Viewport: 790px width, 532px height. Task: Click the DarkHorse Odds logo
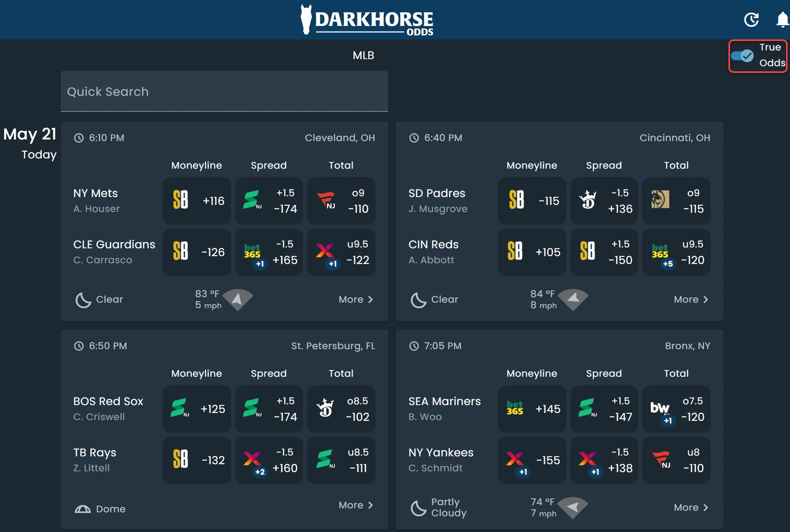[367, 20]
